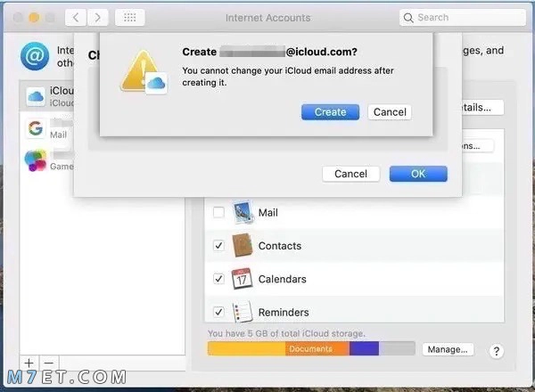Click Cancel next to the OK button
The width and height of the screenshot is (535, 392).
click(x=350, y=174)
